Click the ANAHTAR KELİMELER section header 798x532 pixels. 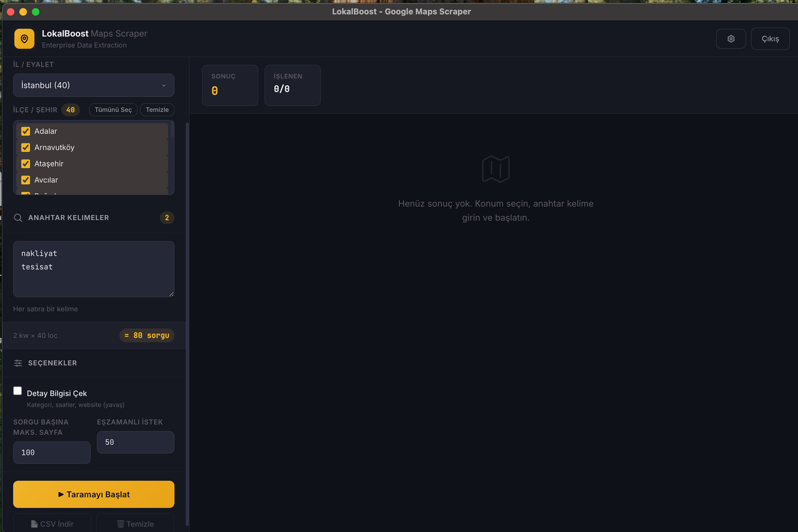tap(68, 218)
